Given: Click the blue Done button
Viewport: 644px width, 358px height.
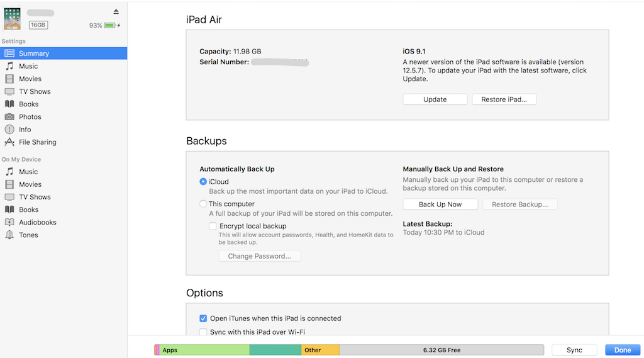Looking at the screenshot, I should (623, 350).
